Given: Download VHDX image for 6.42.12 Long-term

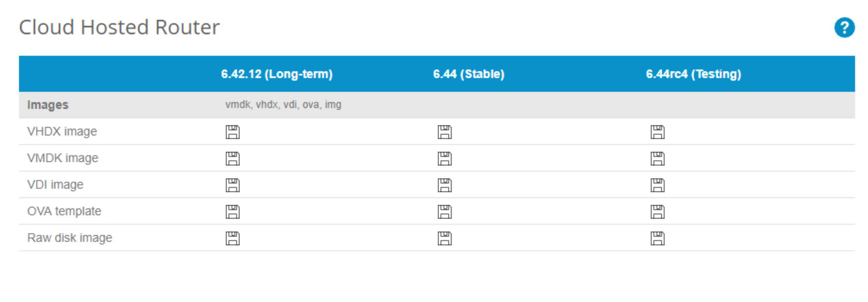Looking at the screenshot, I should pyautogui.click(x=233, y=132).
